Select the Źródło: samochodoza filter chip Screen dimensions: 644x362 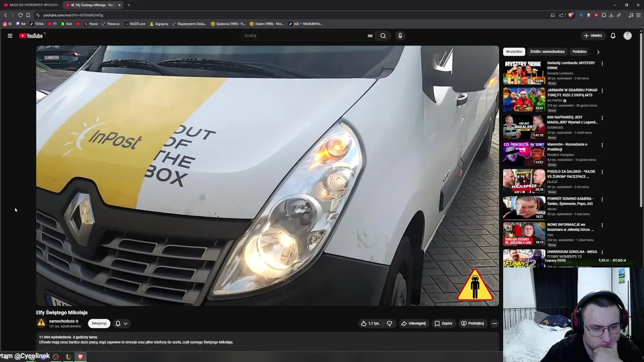547,52
